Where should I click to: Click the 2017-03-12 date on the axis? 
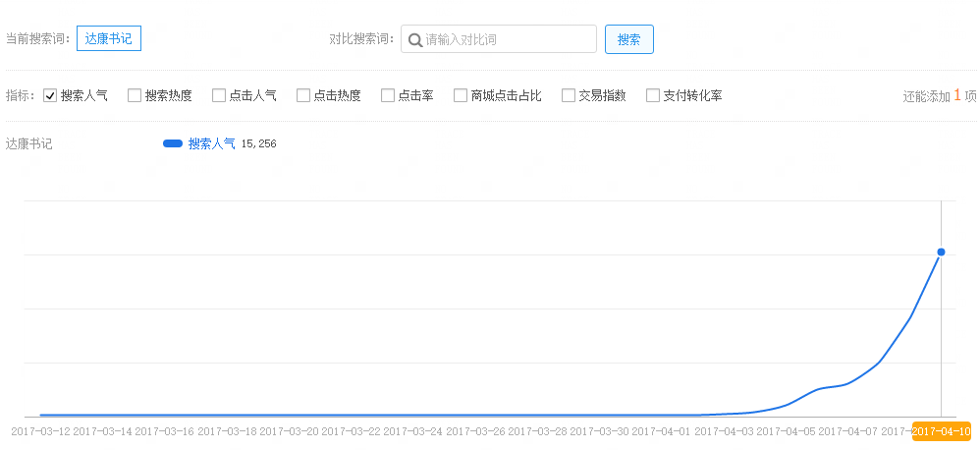click(40, 431)
